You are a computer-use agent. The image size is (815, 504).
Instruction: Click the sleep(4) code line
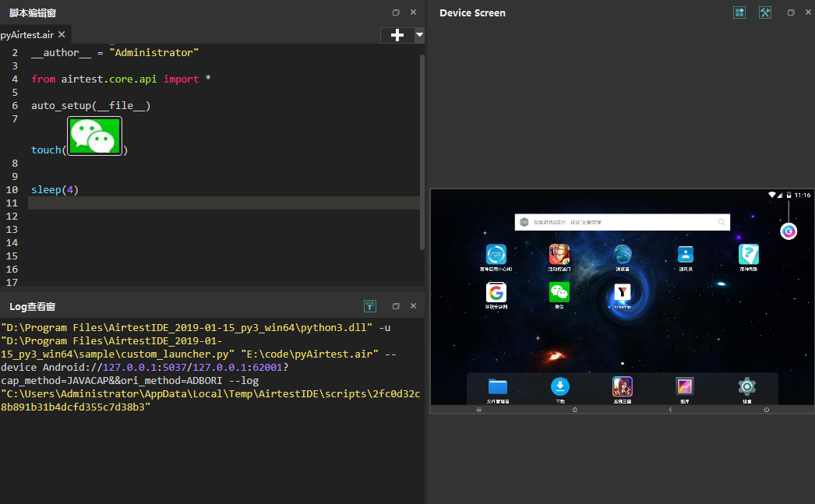(55, 189)
